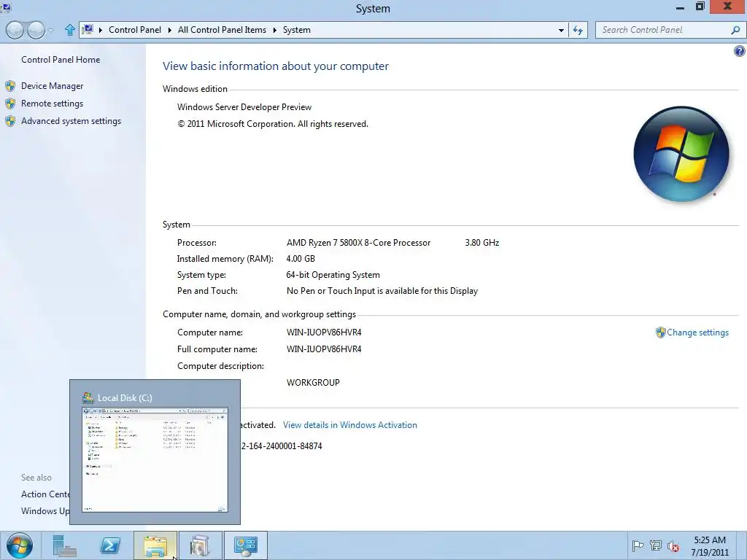Screen dimensions: 747x560
Task: Open Server Manager from the taskbar
Action: 64,545
